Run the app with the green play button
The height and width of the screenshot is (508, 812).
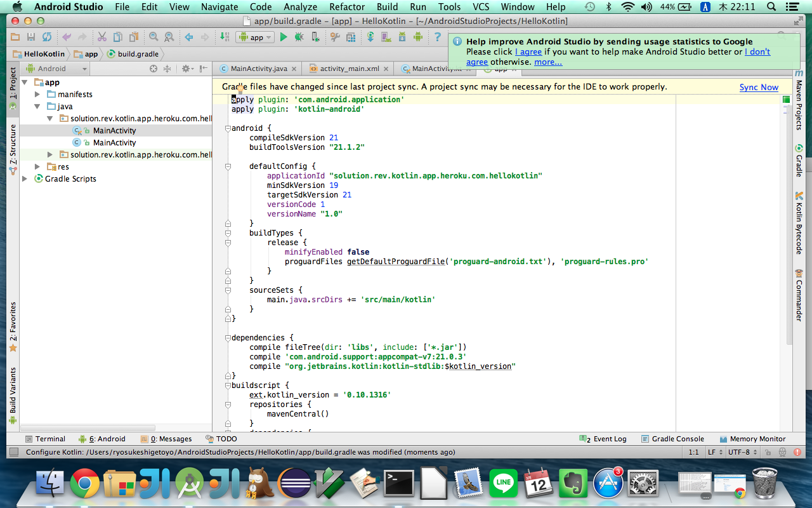[284, 37]
